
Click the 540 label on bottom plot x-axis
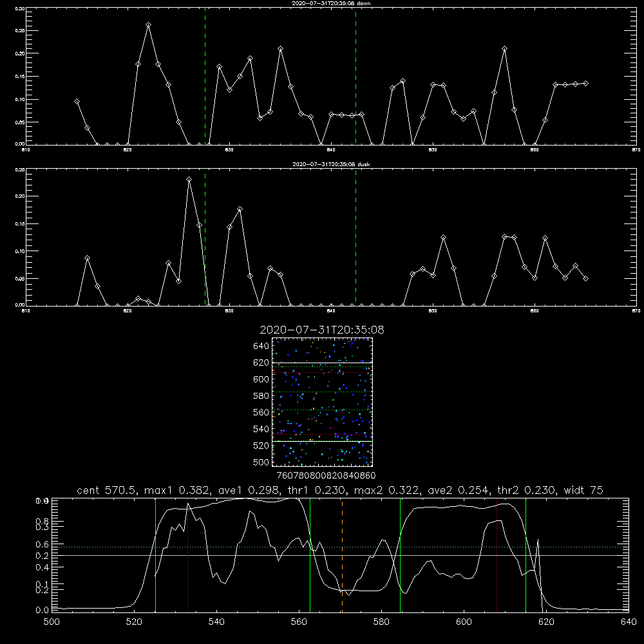216,622
